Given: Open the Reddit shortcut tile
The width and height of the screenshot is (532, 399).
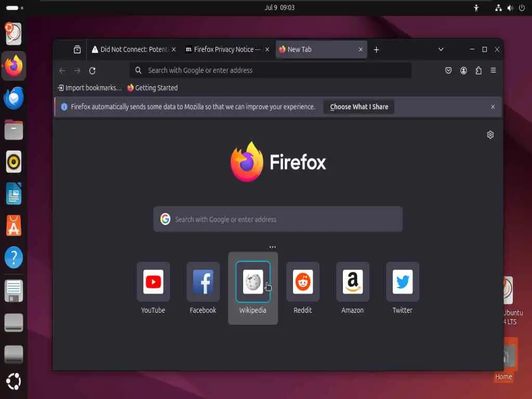Looking at the screenshot, I should tap(303, 288).
